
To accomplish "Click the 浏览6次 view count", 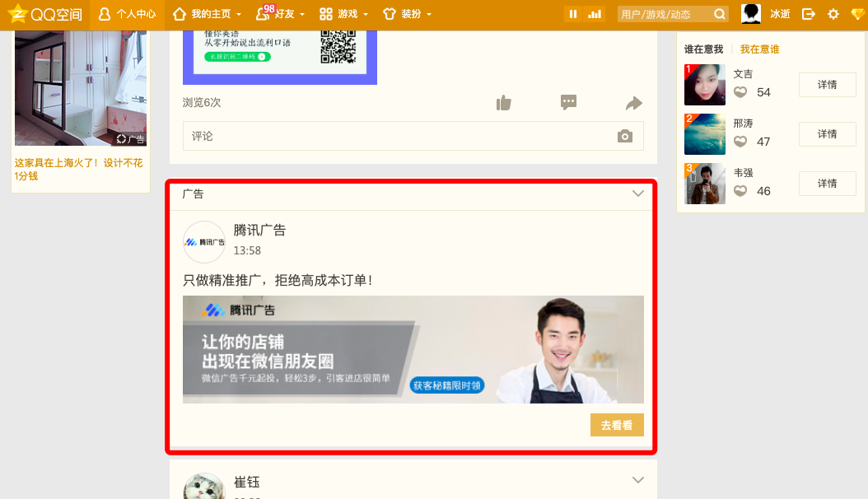I will 202,102.
